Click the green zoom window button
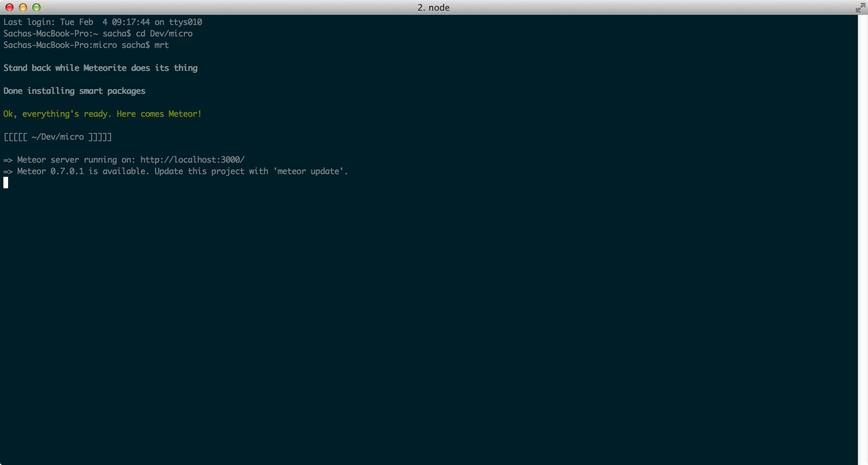 [36, 7]
